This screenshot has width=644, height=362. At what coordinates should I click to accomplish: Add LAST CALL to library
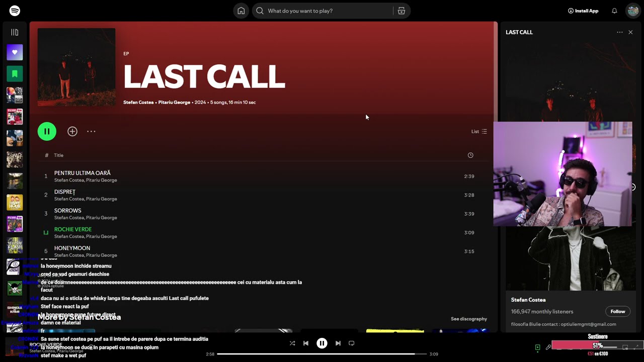[x=72, y=131]
